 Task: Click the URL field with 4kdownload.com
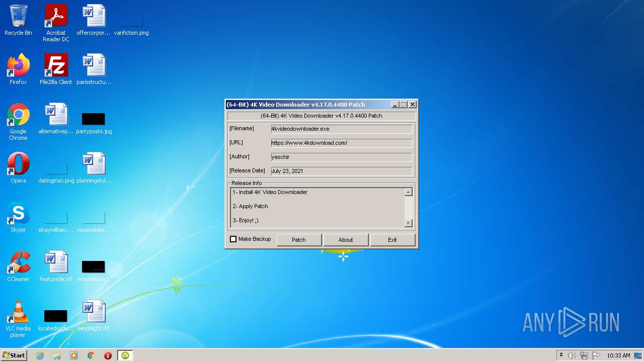click(x=341, y=143)
